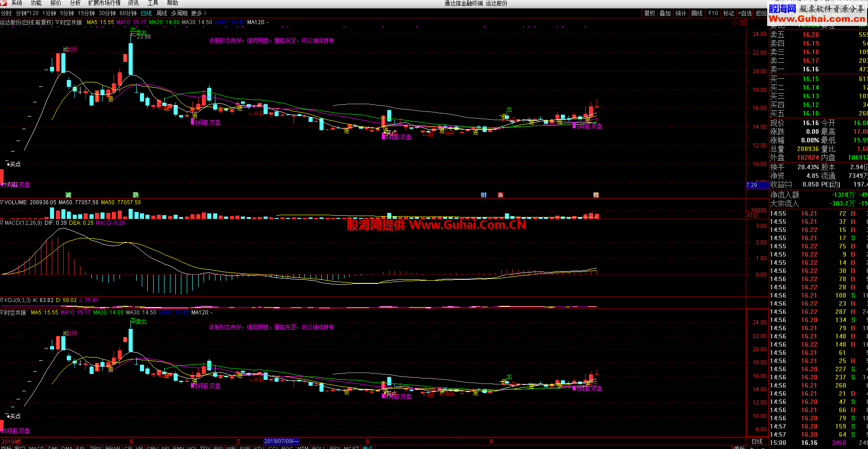868x449 pixels.
Task: Select the MACD indicator tab at bottom
Action: coord(36,447)
